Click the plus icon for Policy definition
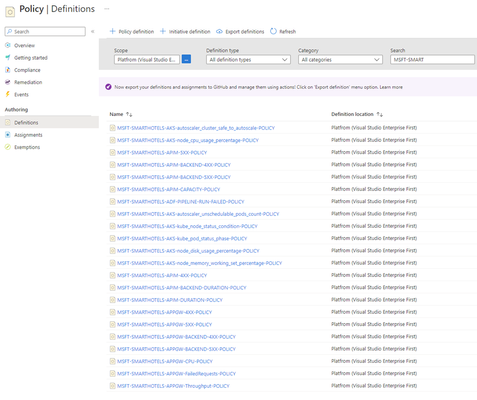Screen dimensions: 477x400 (113, 31)
